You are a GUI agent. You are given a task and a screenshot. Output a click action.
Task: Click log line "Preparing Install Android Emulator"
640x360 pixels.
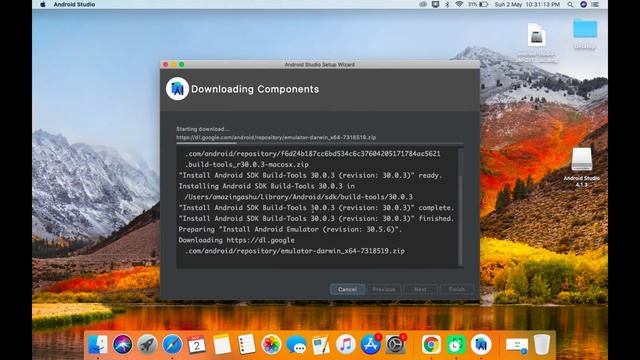point(290,229)
